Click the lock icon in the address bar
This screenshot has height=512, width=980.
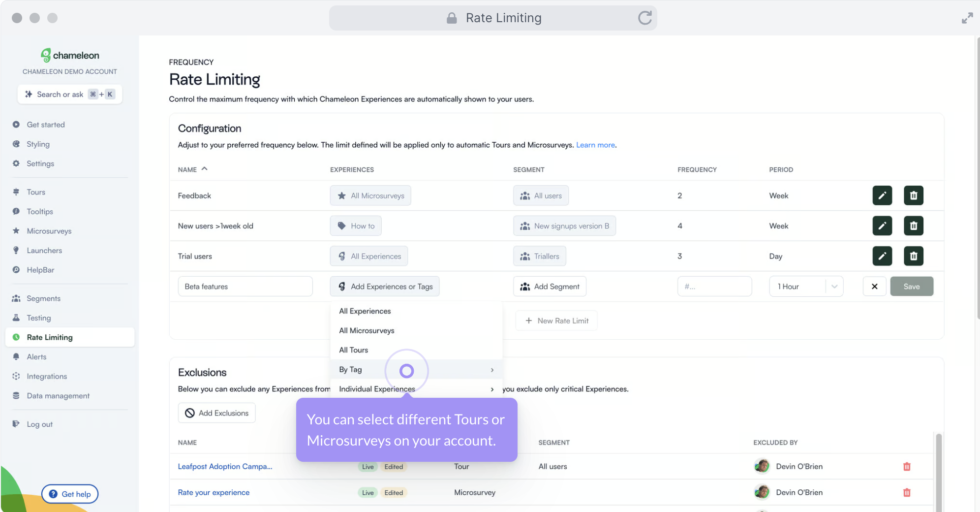click(452, 18)
